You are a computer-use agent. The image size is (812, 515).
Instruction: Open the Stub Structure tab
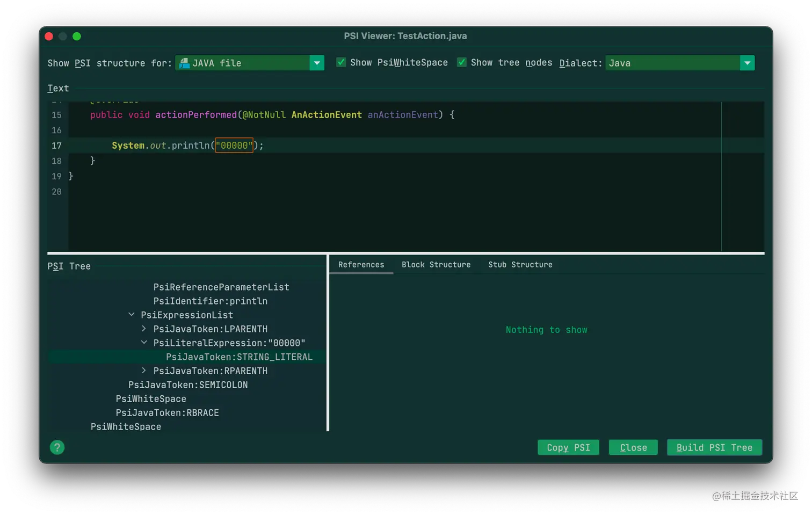520,265
